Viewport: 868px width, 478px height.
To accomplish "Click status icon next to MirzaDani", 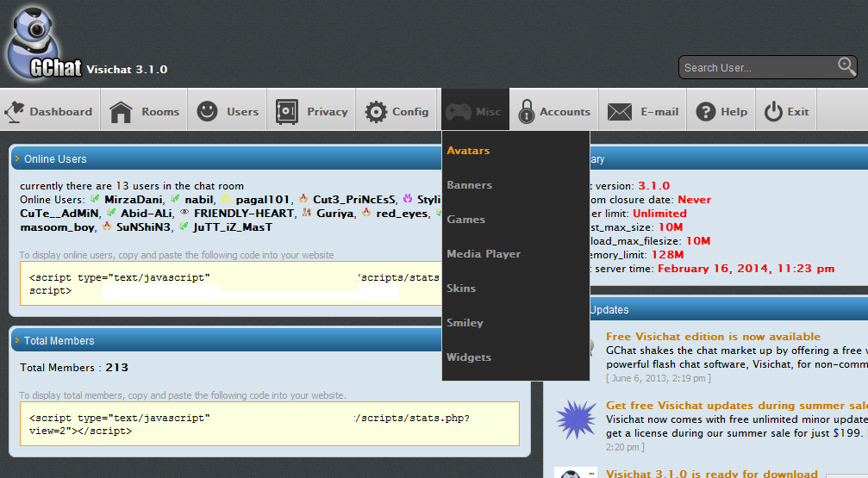I will (x=95, y=199).
